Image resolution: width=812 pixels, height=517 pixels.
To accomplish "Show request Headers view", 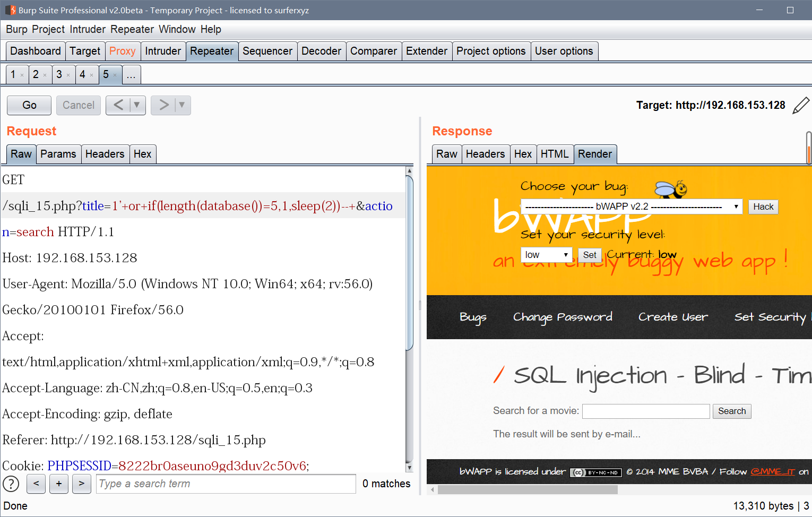I will 105,154.
